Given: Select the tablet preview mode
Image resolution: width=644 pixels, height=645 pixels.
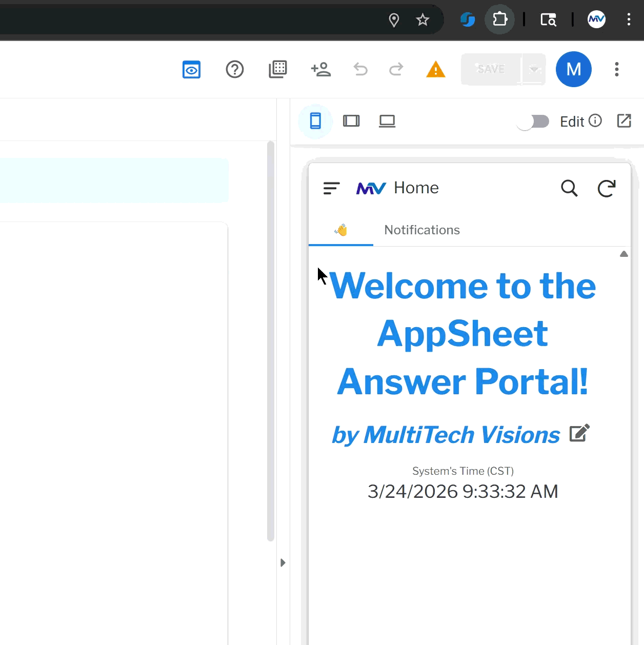Looking at the screenshot, I should click(351, 121).
